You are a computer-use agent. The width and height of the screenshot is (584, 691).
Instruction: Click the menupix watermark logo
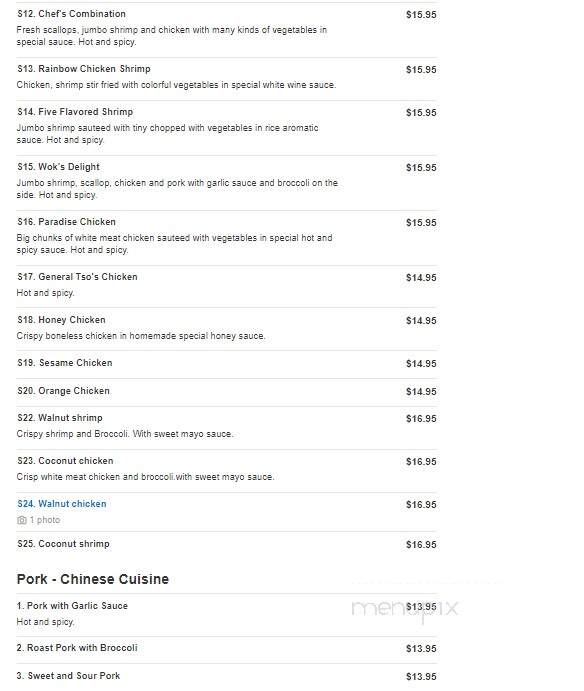(405, 610)
